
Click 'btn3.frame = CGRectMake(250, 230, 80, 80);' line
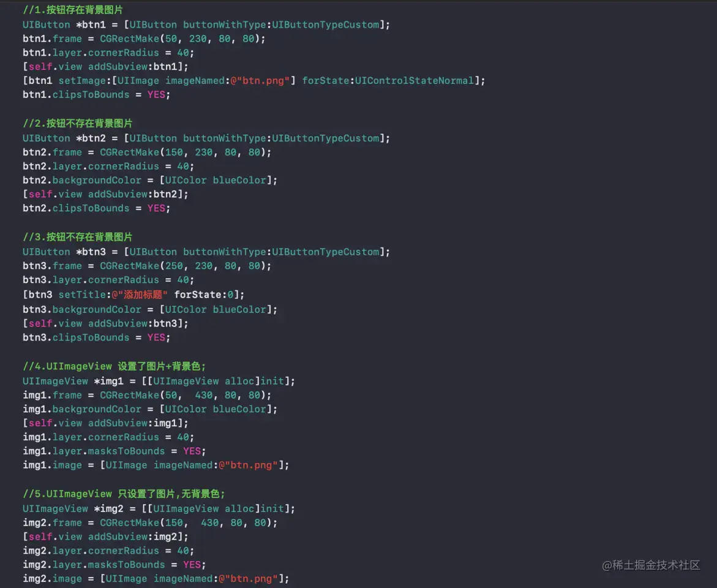pos(147,266)
